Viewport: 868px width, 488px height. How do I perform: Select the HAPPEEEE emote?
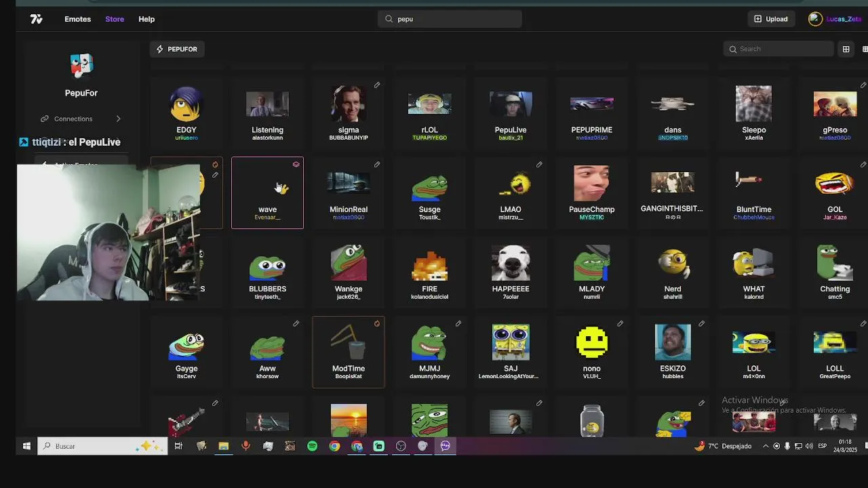click(x=511, y=272)
